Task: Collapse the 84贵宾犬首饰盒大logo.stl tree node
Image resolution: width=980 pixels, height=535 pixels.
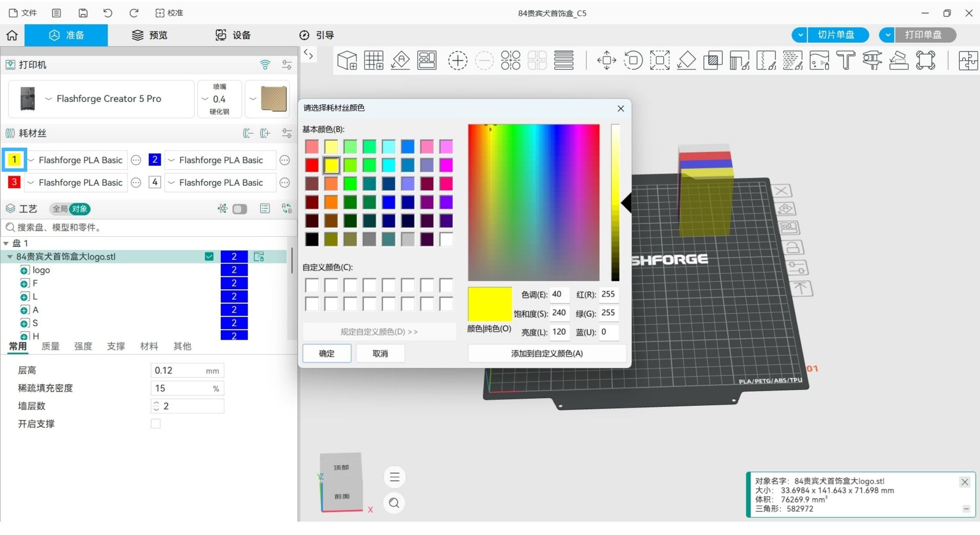Action: [x=10, y=257]
